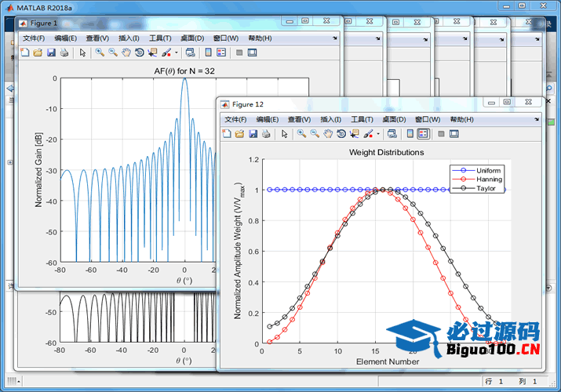Screen dimensions: 561x392
Task: Click Zoom Out tool in Figure 1 toolbar
Action: (113, 53)
